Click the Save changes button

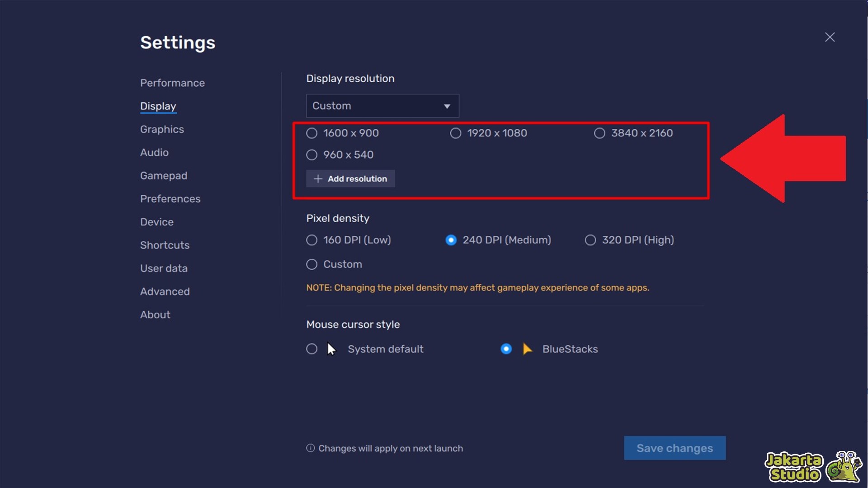click(674, 448)
